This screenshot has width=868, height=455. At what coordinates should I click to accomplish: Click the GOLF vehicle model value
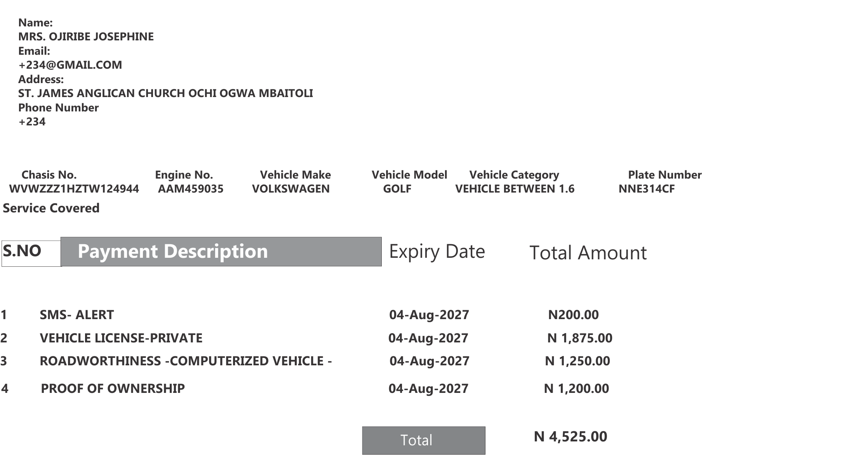click(x=397, y=189)
